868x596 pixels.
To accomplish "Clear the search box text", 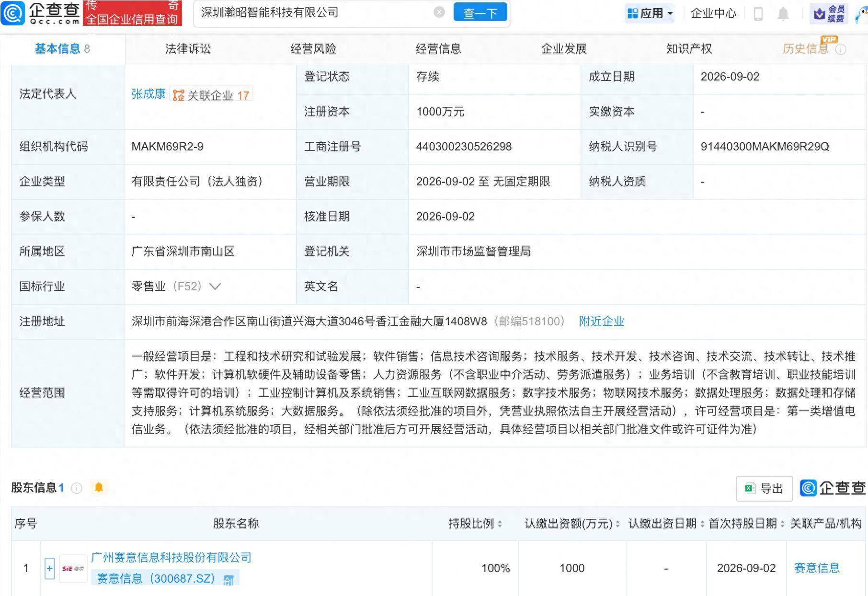I will [x=439, y=12].
